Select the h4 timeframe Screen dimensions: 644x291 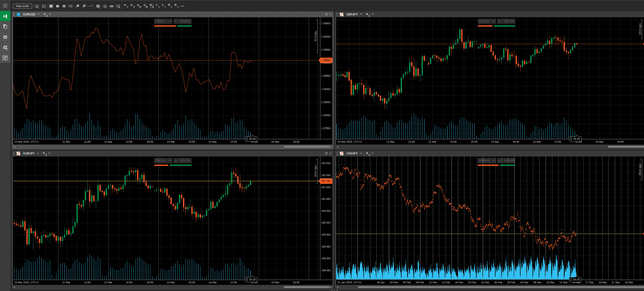point(158,6)
